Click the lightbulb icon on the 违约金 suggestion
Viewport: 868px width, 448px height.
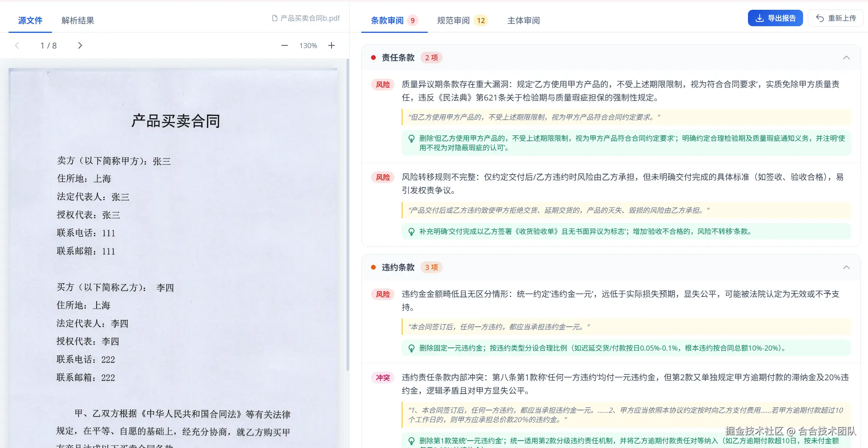click(x=411, y=347)
